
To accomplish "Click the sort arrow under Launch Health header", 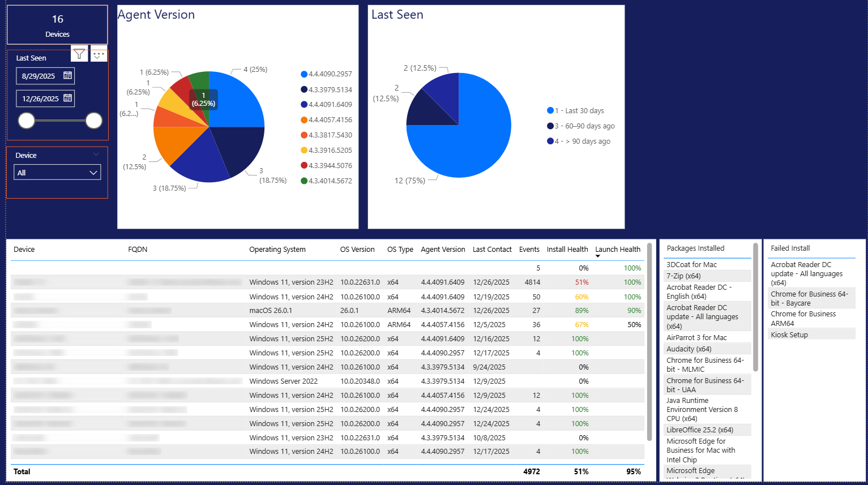I will pyautogui.click(x=597, y=256).
